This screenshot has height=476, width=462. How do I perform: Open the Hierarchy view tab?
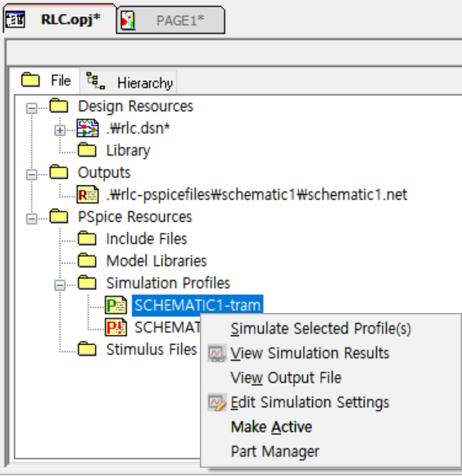[x=129, y=82]
